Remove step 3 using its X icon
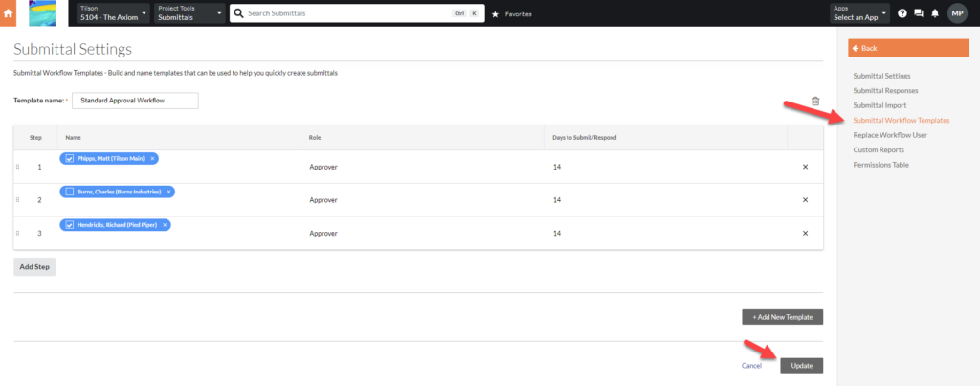This screenshot has width=980, height=386. pos(805,233)
